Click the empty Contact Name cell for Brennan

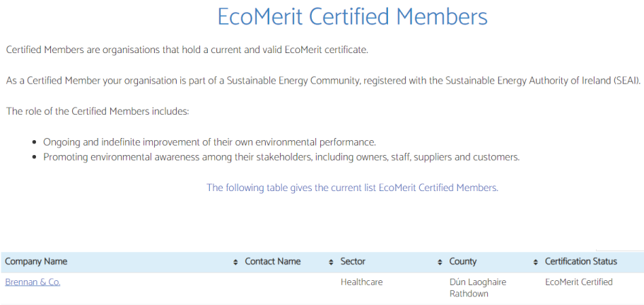(x=289, y=288)
